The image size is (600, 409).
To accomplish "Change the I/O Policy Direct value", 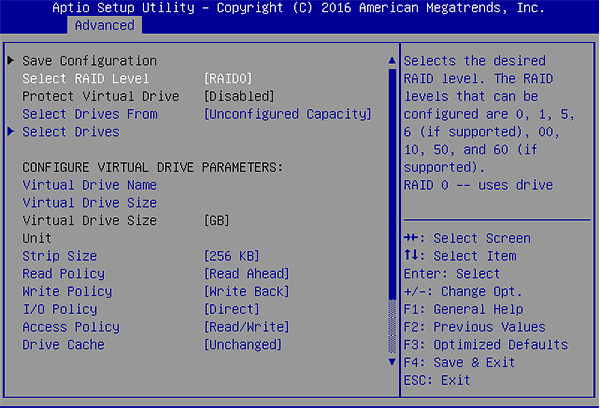I will pyautogui.click(x=231, y=310).
